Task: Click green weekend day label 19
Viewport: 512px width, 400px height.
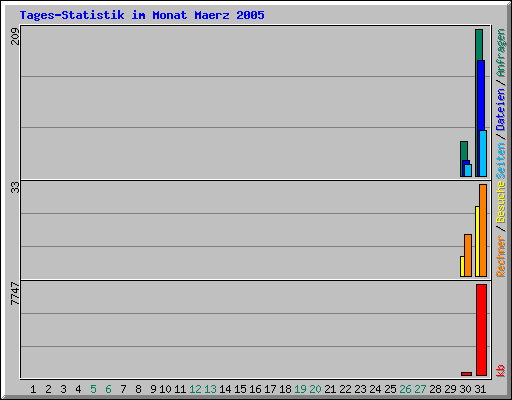Action: coord(300,389)
